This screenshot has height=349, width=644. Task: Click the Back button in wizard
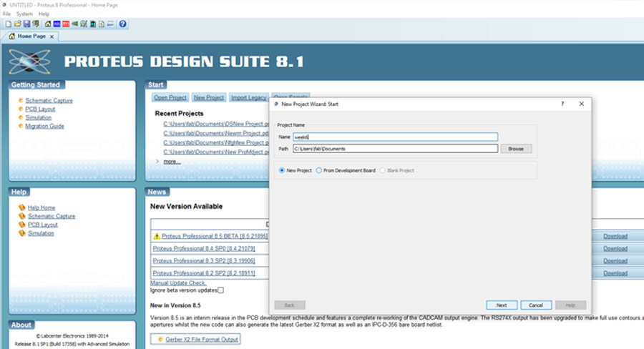point(290,305)
